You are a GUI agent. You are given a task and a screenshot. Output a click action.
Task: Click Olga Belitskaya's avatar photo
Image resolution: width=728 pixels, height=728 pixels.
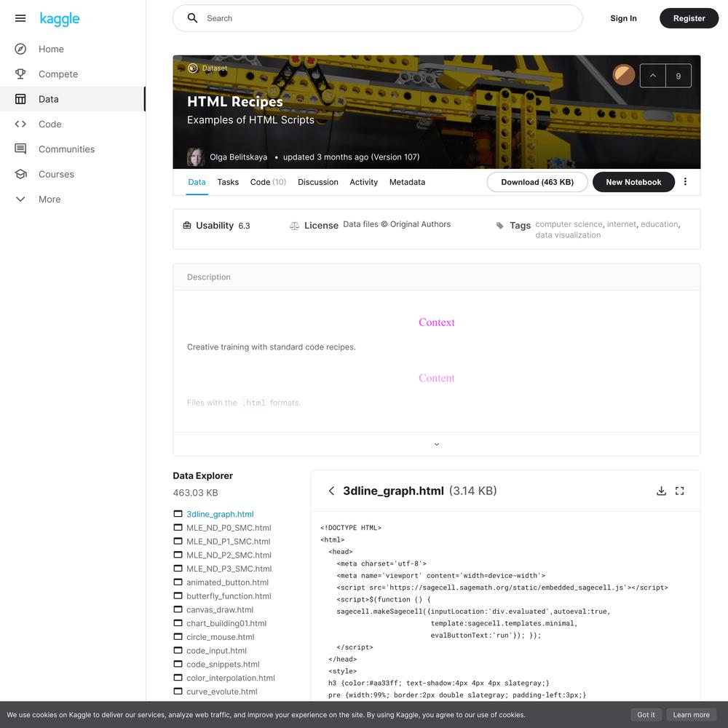click(195, 157)
